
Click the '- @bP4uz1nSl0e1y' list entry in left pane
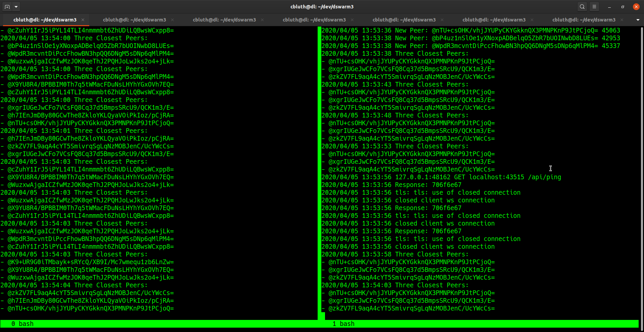pos(87,46)
